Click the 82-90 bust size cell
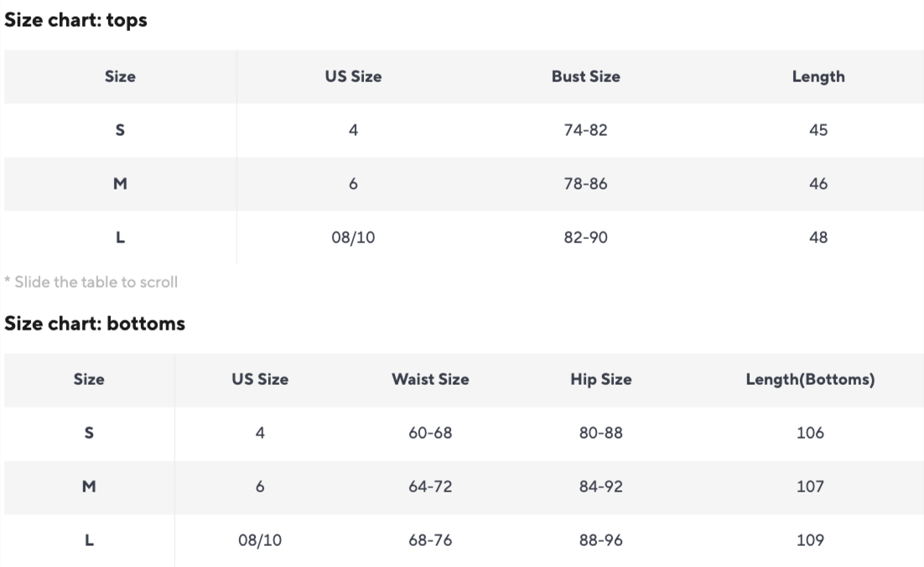The height and width of the screenshot is (567, 924). [585, 237]
